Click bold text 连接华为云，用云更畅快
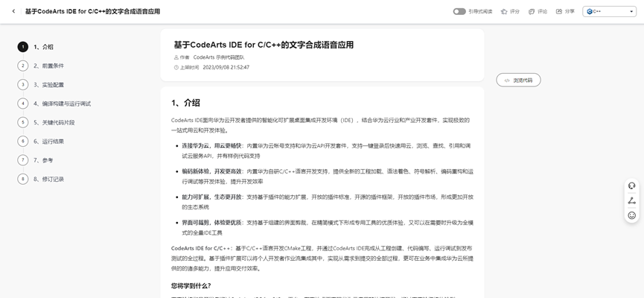644x298 pixels. click(213, 146)
